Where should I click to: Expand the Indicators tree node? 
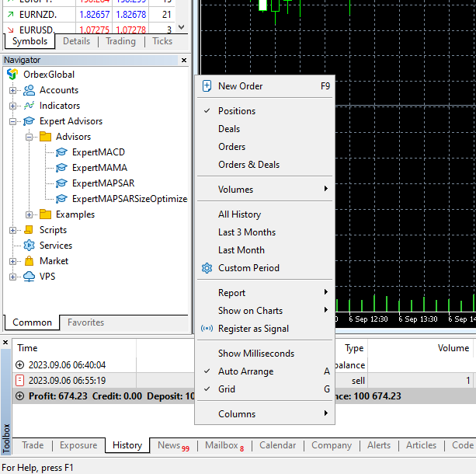click(12, 106)
